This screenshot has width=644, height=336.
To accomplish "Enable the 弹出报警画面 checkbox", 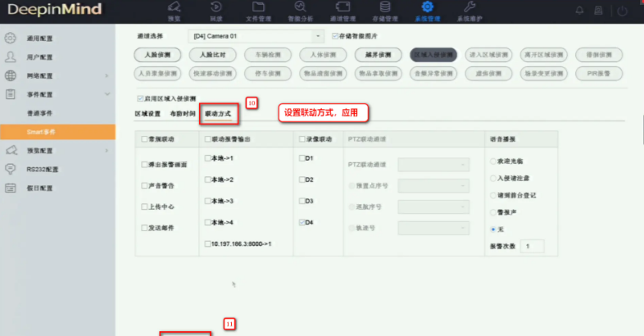I will (x=145, y=165).
